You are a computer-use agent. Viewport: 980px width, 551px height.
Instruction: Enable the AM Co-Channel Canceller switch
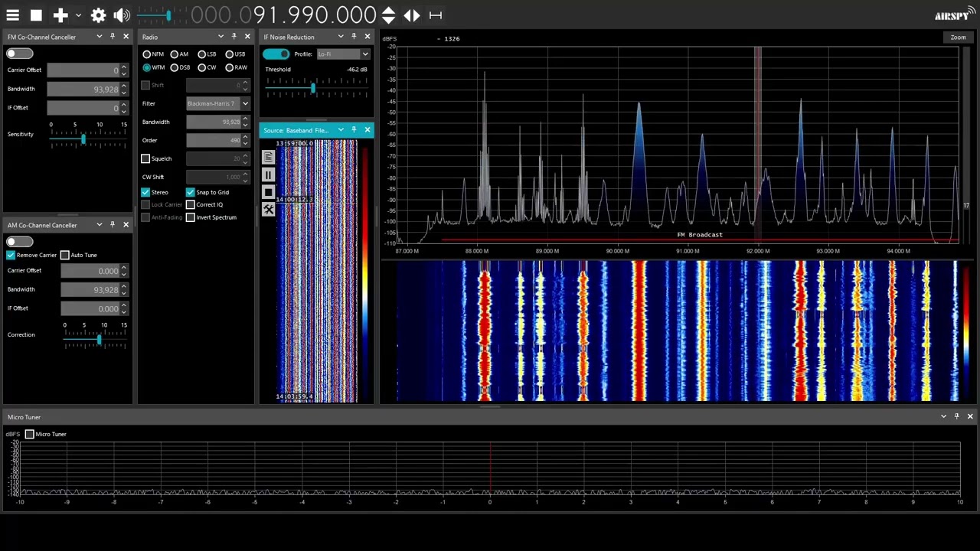coord(20,242)
